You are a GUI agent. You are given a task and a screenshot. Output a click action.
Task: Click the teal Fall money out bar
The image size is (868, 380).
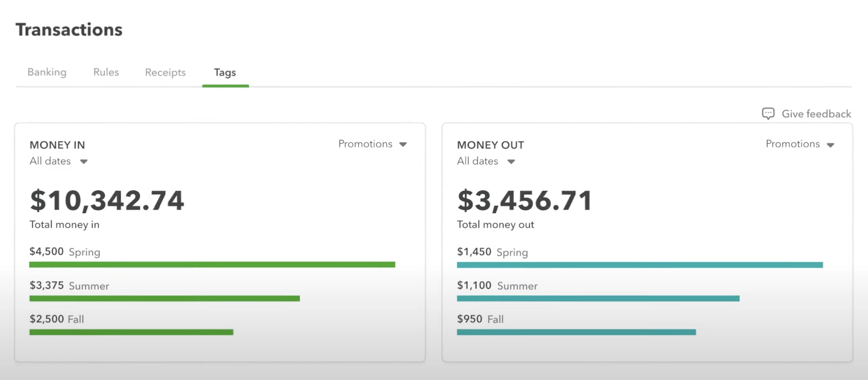click(576, 332)
